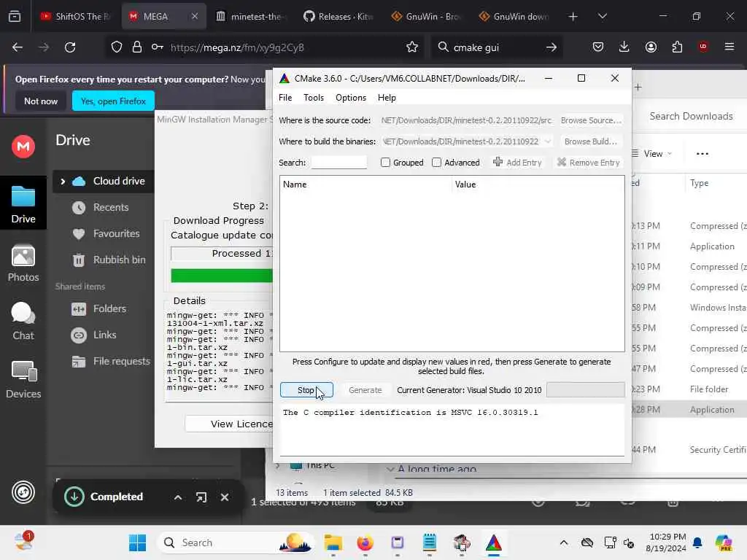This screenshot has height=560, width=747.
Task: Open a new Firefox tab
Action: click(573, 17)
